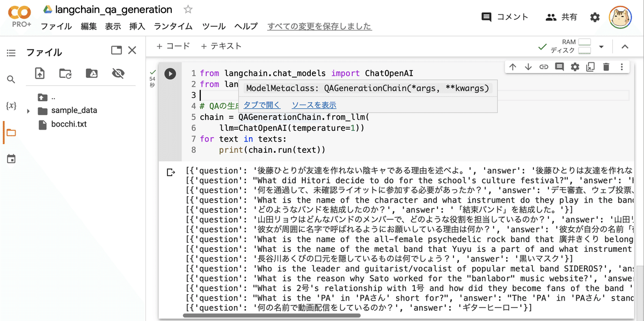Click the ソースを表示 link
The height and width of the screenshot is (321, 644).
[x=314, y=105]
